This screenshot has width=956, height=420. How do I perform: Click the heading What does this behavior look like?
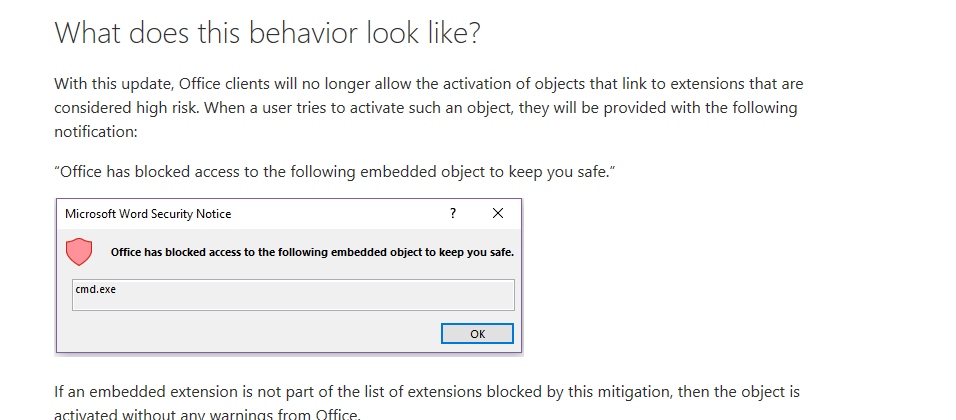(x=268, y=32)
